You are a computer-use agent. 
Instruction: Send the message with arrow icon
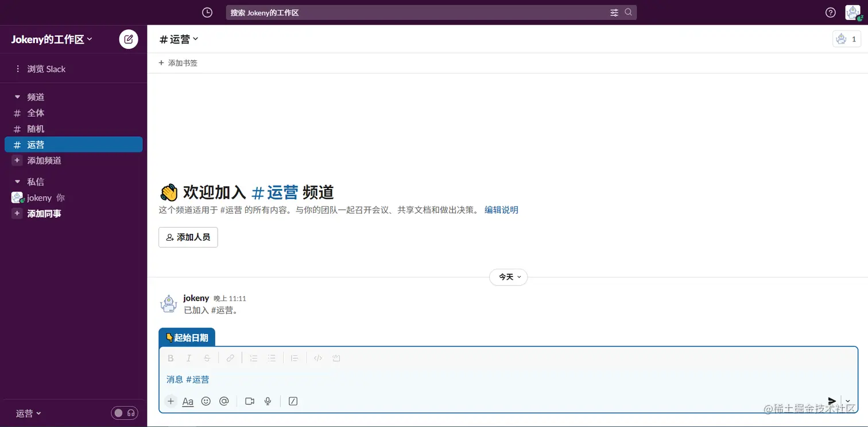tap(832, 401)
